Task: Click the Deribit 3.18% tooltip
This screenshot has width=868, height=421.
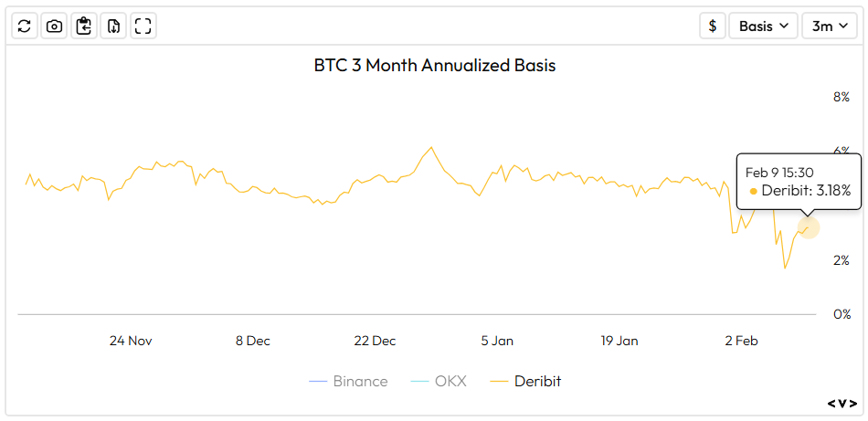Action: click(799, 182)
